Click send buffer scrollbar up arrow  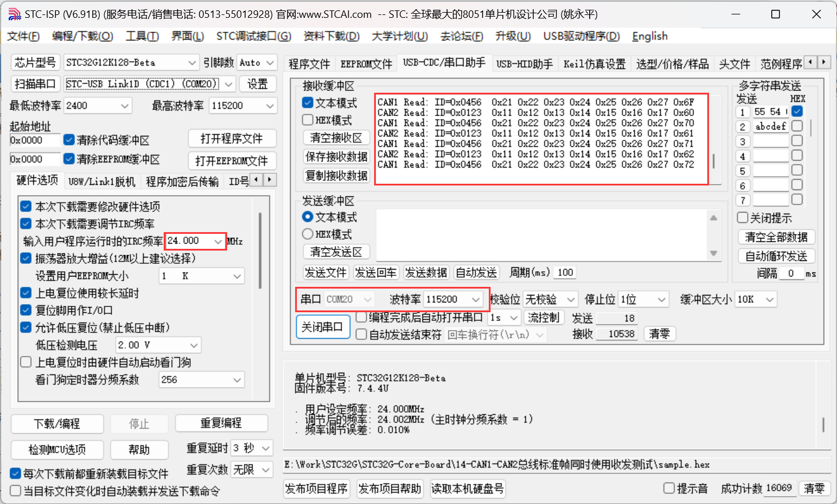point(714,218)
